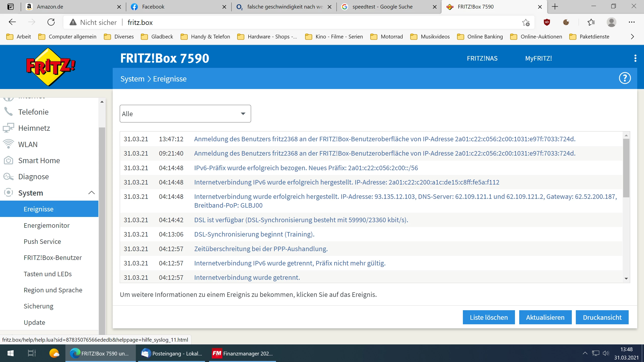Open Windows Task View icon
Image resolution: width=644 pixels, height=362 pixels.
(32, 353)
